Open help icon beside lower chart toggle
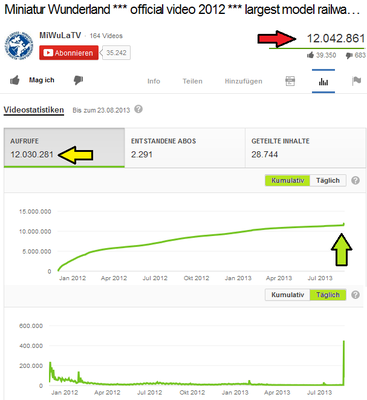The image size is (367, 400). 356,295
